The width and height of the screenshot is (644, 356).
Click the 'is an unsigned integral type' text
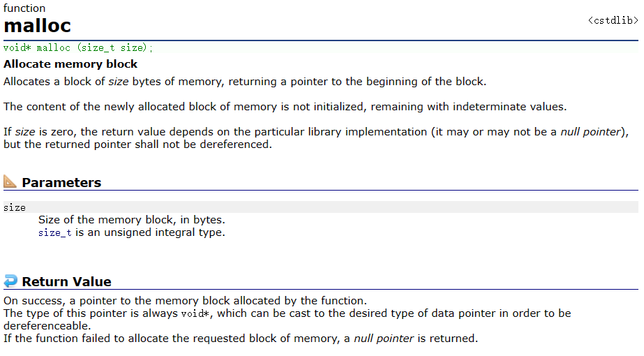pyautogui.click(x=150, y=232)
